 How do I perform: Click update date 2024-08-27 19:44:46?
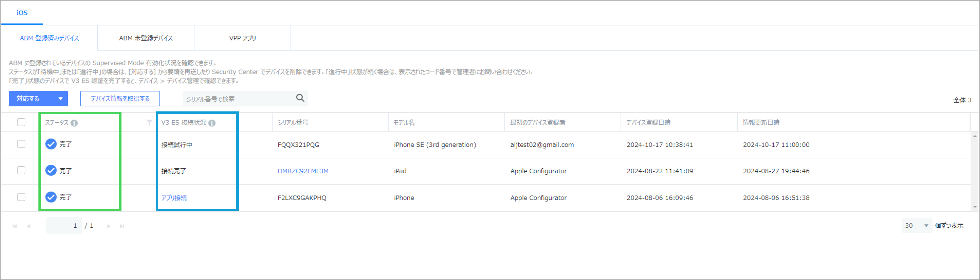click(x=776, y=171)
